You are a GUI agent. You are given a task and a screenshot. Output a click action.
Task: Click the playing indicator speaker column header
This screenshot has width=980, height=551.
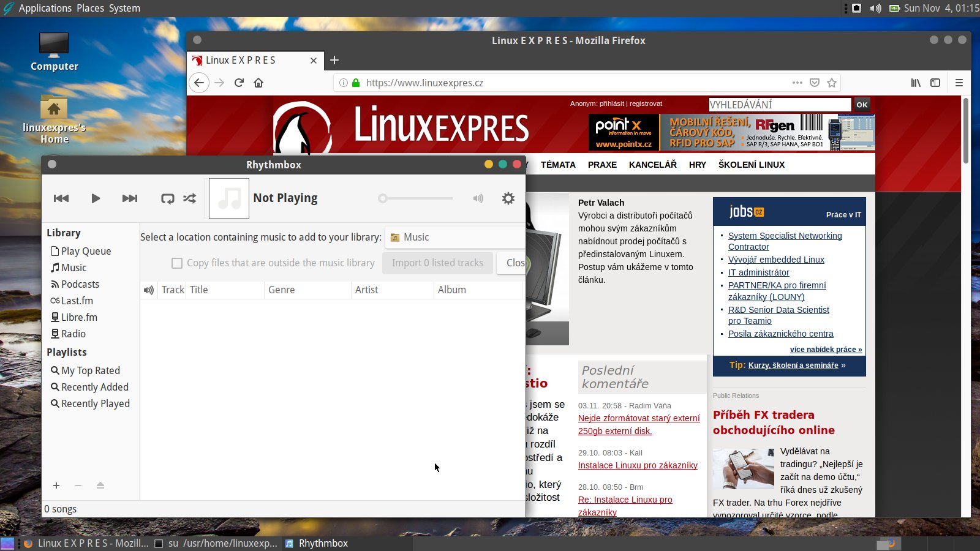coord(149,290)
